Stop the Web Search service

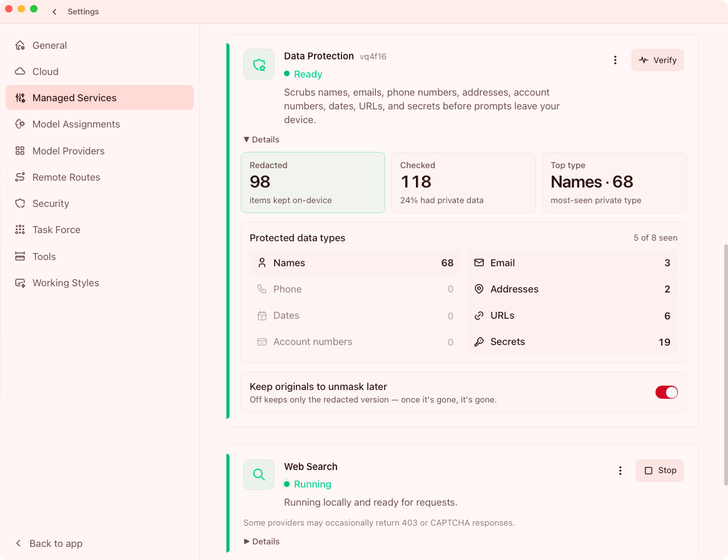659,471
